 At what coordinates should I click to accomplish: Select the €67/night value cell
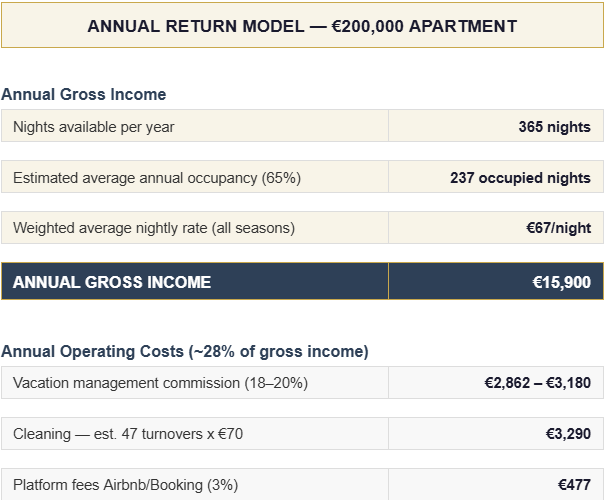pyautogui.click(x=558, y=228)
